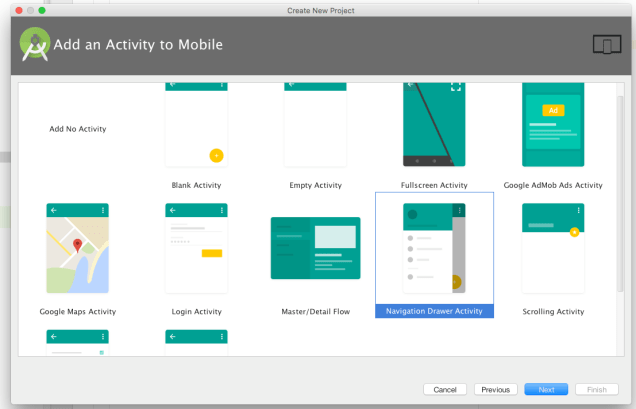Click the Cancel button
This screenshot has height=409, width=636.
click(445, 390)
